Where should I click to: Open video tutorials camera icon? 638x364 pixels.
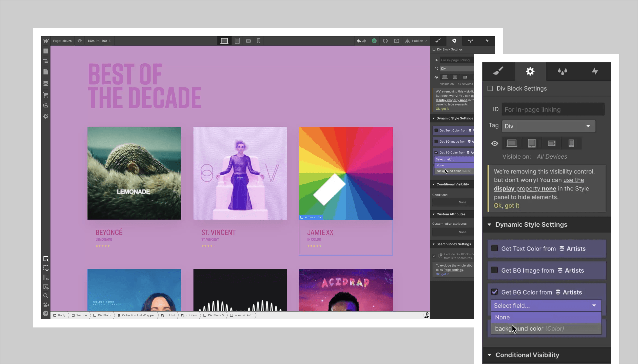[46, 304]
